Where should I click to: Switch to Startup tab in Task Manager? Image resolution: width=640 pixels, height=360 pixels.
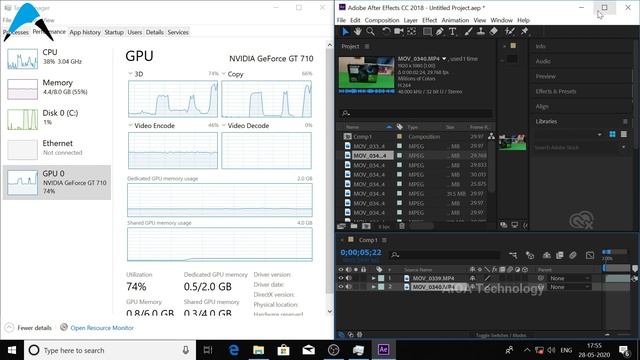114,32
